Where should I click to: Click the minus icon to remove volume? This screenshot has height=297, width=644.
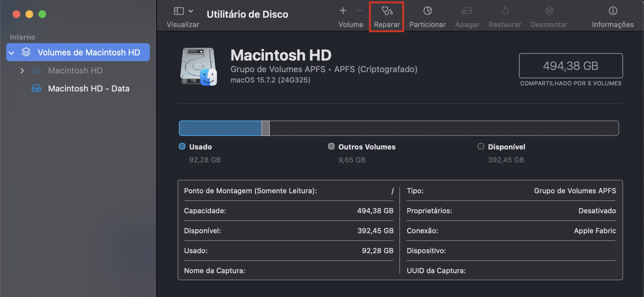click(359, 10)
